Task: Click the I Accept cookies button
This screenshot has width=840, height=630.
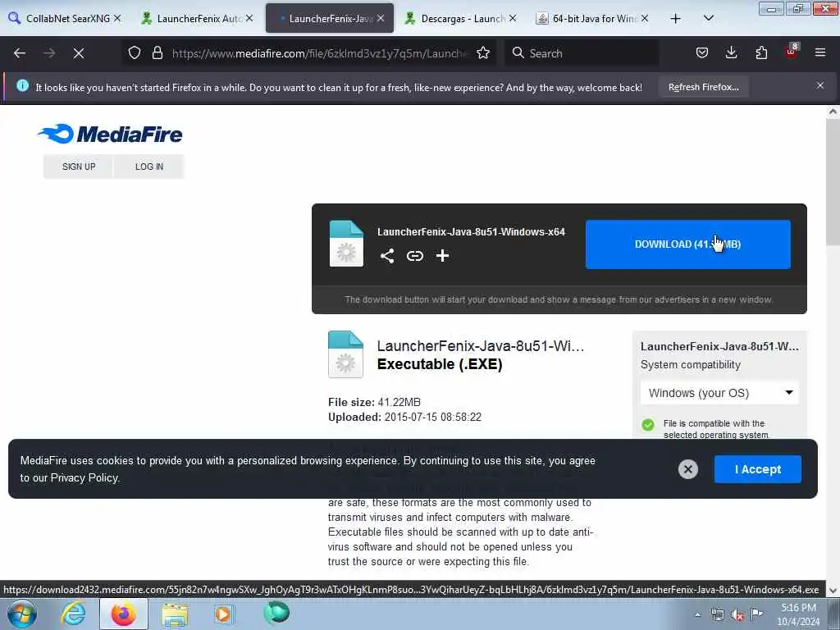Action: [757, 469]
